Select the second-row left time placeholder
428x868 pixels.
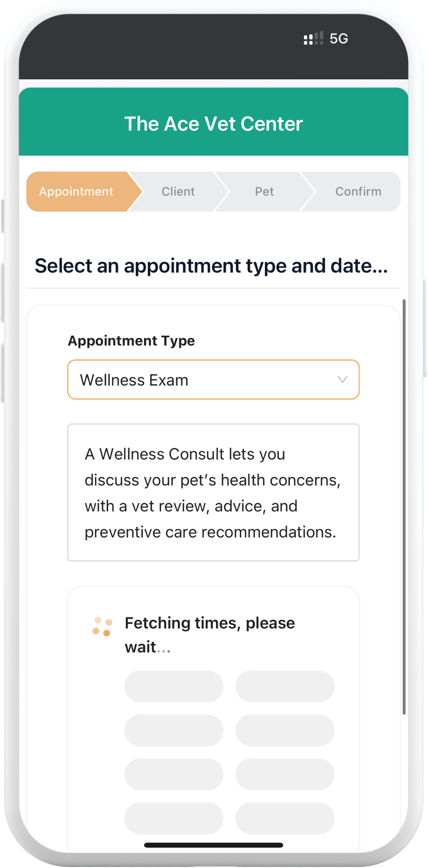tap(174, 730)
